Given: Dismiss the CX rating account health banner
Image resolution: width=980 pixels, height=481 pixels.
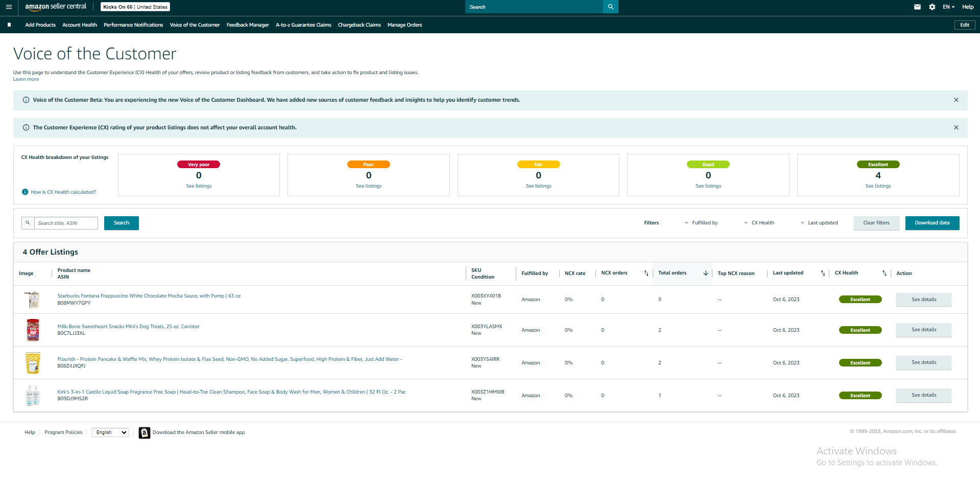Looking at the screenshot, I should coord(956,128).
